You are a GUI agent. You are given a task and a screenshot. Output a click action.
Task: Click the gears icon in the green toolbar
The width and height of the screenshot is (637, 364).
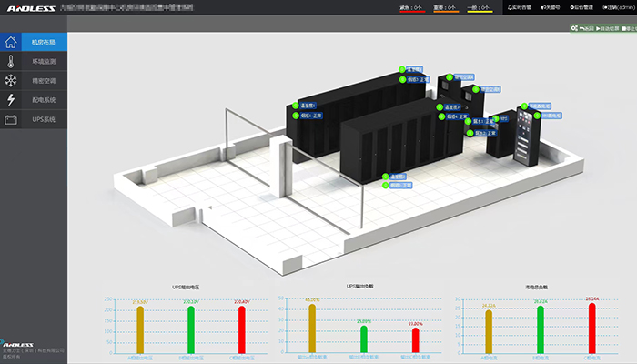(x=574, y=28)
